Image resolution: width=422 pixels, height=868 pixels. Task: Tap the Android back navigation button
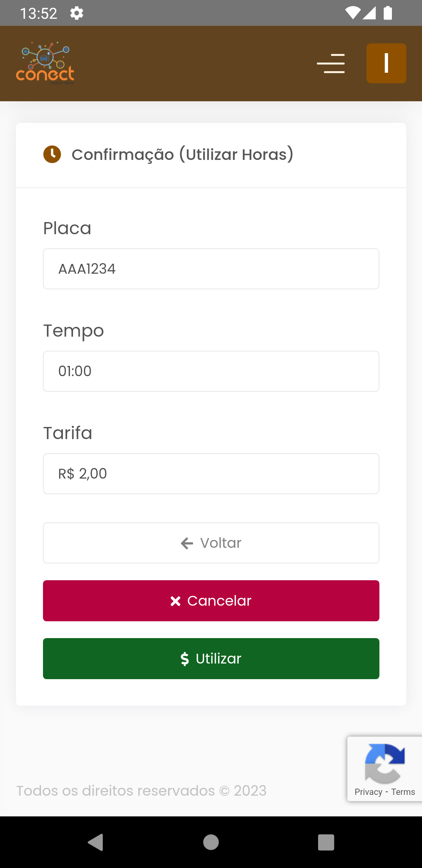click(96, 842)
